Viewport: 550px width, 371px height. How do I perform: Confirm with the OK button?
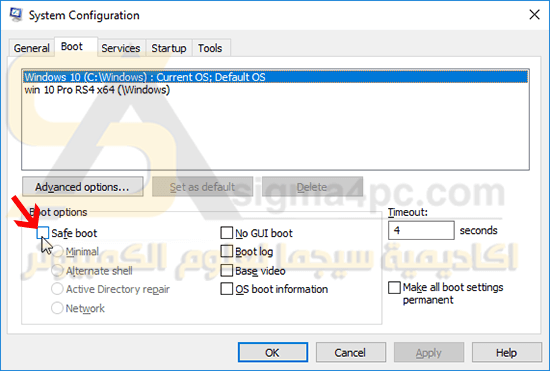coord(273,352)
